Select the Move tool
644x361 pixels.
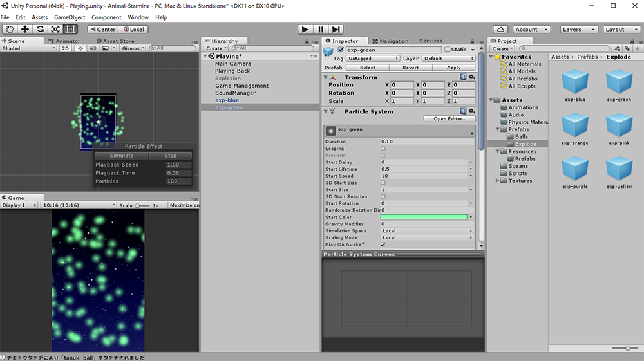[24, 29]
